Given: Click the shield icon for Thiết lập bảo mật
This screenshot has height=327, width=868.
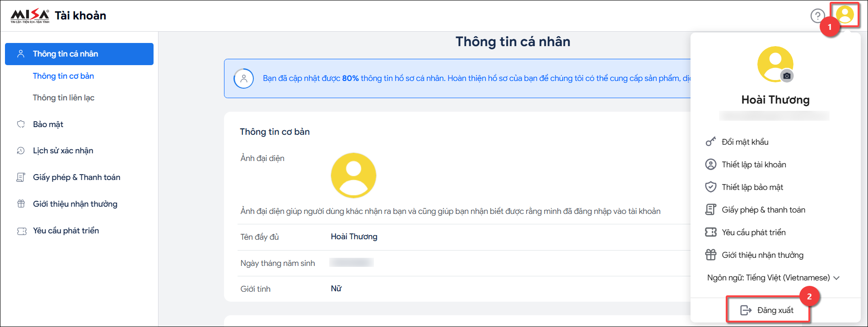Looking at the screenshot, I should 710,187.
